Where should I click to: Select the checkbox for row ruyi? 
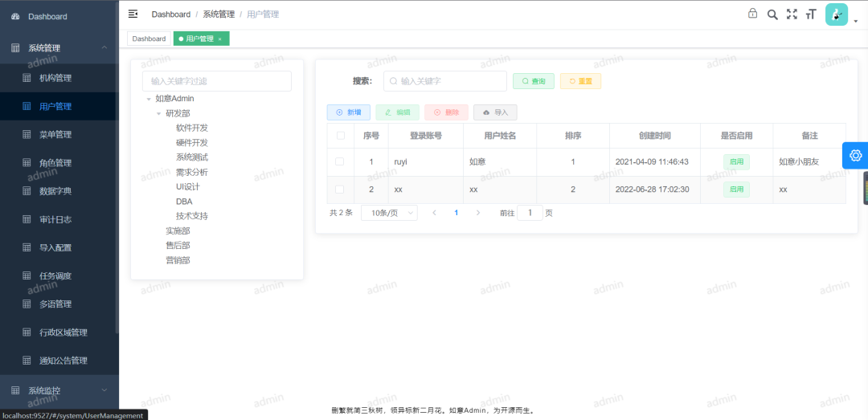(340, 161)
